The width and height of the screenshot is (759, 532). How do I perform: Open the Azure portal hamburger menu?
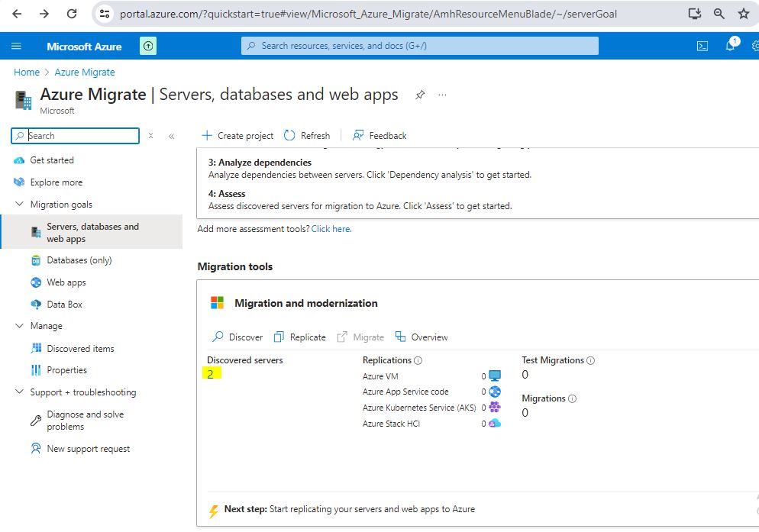[x=16, y=46]
